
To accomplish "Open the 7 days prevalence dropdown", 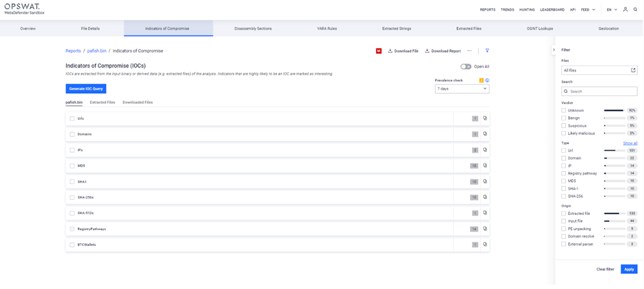I will point(462,89).
